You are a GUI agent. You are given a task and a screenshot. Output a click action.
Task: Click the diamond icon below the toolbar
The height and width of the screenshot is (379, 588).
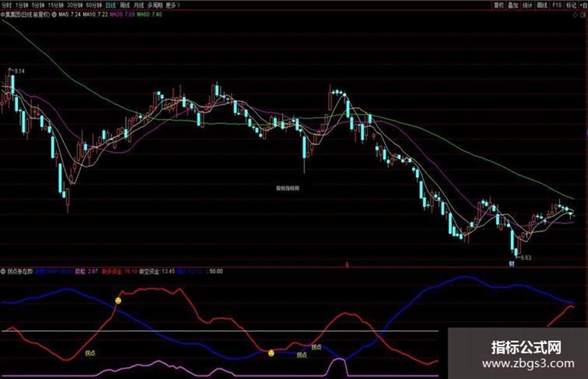[576, 15]
